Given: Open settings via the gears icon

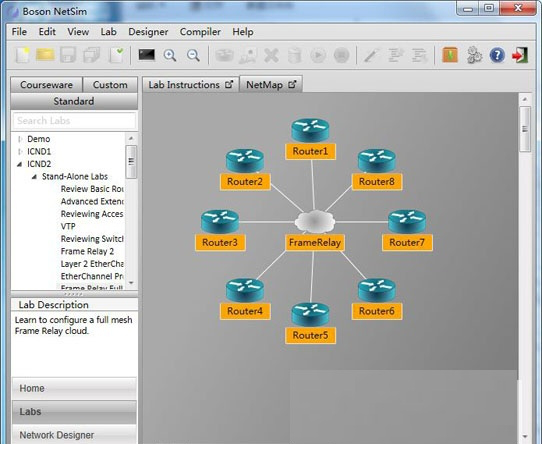Looking at the screenshot, I should (474, 55).
